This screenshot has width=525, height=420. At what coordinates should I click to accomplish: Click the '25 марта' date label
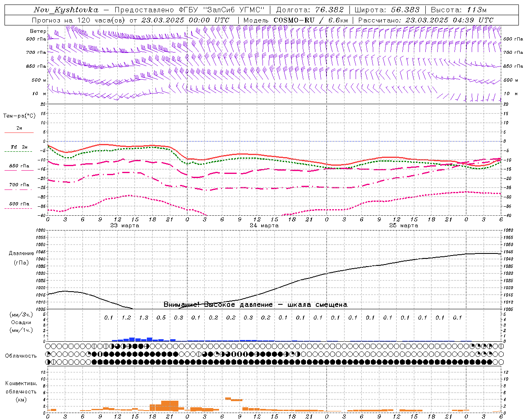(404, 226)
